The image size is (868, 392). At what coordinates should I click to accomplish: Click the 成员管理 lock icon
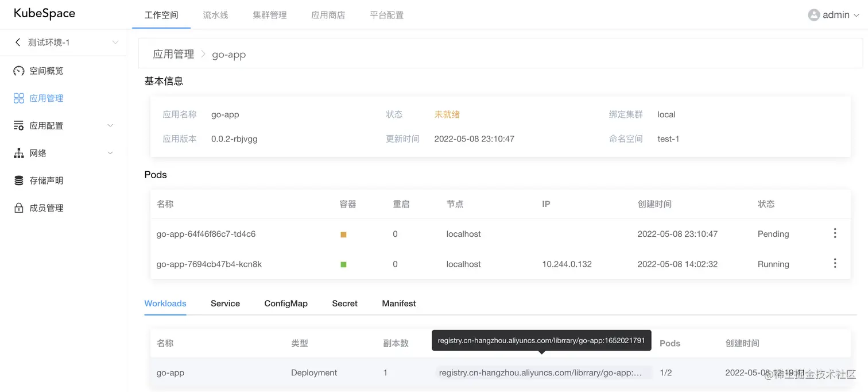click(19, 208)
